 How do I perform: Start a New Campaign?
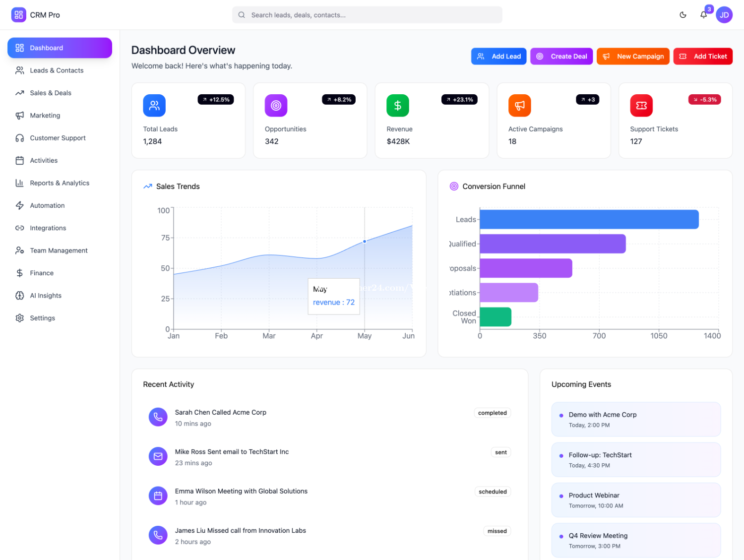(x=633, y=57)
